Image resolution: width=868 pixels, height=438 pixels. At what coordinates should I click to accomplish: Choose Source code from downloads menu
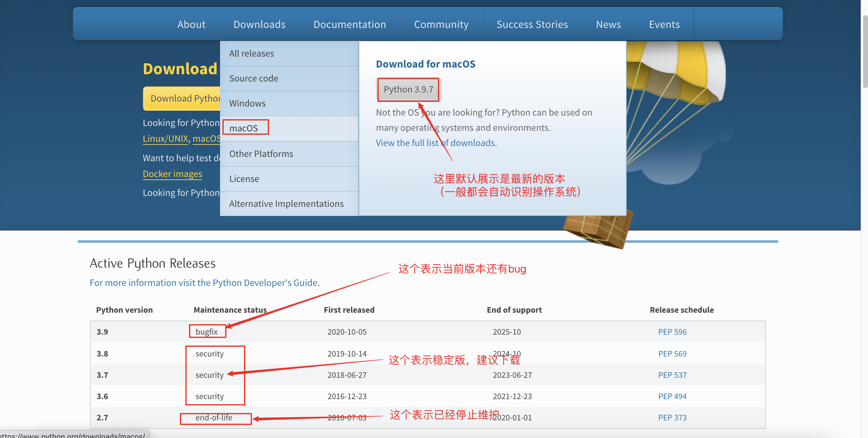[253, 78]
